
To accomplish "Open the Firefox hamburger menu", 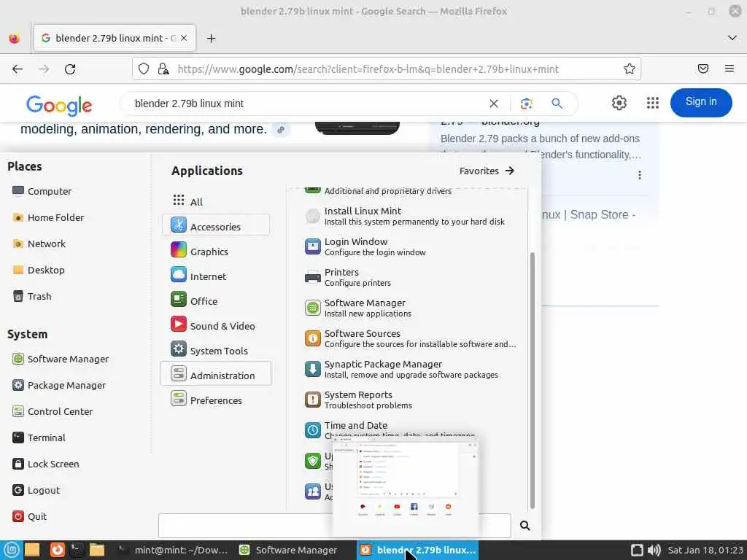I will coord(729,69).
